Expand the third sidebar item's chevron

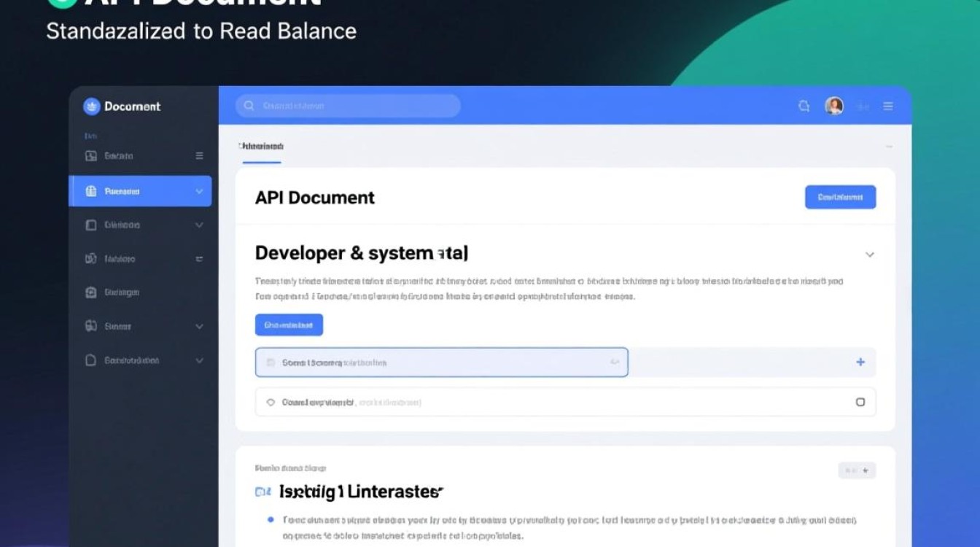[199, 225]
